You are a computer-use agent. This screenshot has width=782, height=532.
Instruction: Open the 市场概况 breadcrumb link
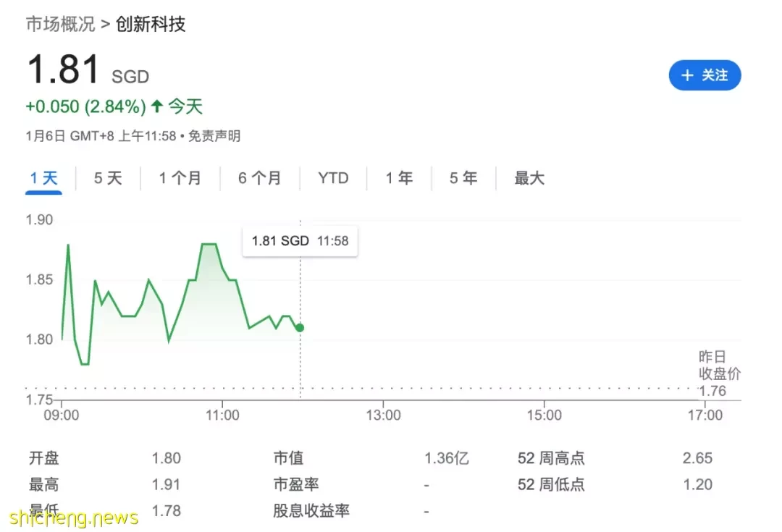[60, 24]
